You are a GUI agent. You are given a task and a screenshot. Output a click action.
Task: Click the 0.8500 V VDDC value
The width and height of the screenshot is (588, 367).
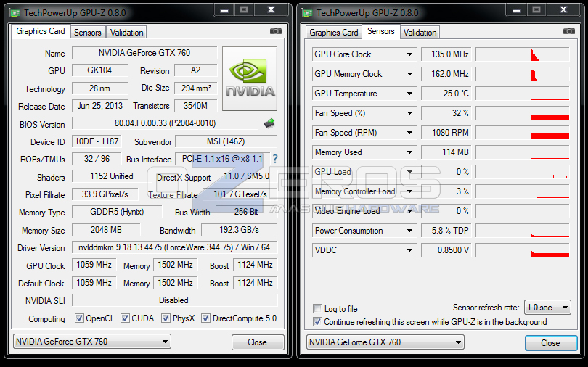[446, 250]
